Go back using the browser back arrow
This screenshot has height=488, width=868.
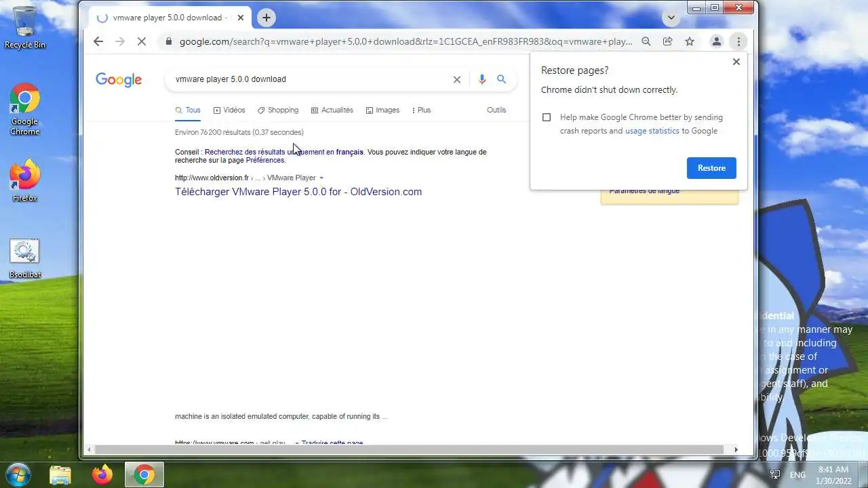(x=98, y=41)
